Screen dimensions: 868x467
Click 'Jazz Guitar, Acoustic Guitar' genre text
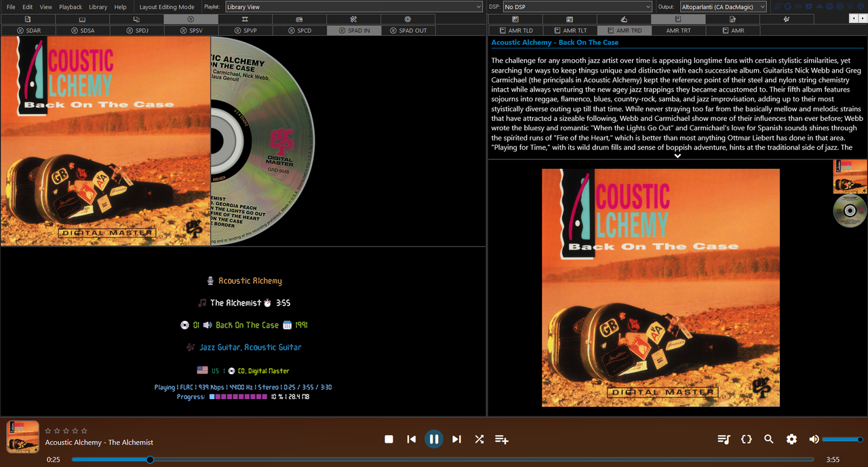250,347
